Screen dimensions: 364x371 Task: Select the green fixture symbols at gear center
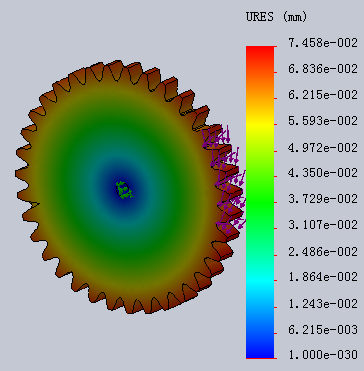pyautogui.click(x=125, y=190)
